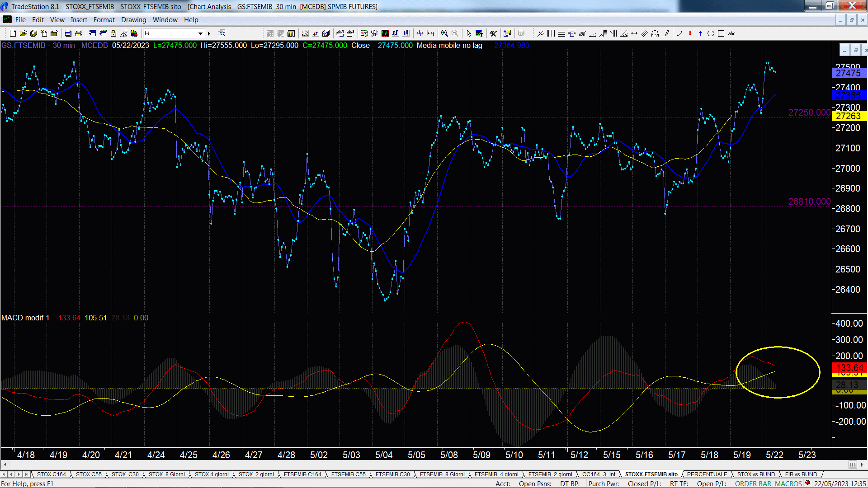Viewport: 868px width, 488px height.
Task: Click the printer icon in the toolbar
Action: point(79,33)
